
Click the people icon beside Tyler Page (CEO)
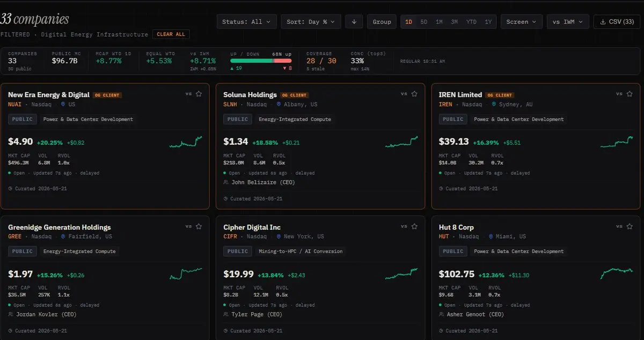pyautogui.click(x=226, y=314)
